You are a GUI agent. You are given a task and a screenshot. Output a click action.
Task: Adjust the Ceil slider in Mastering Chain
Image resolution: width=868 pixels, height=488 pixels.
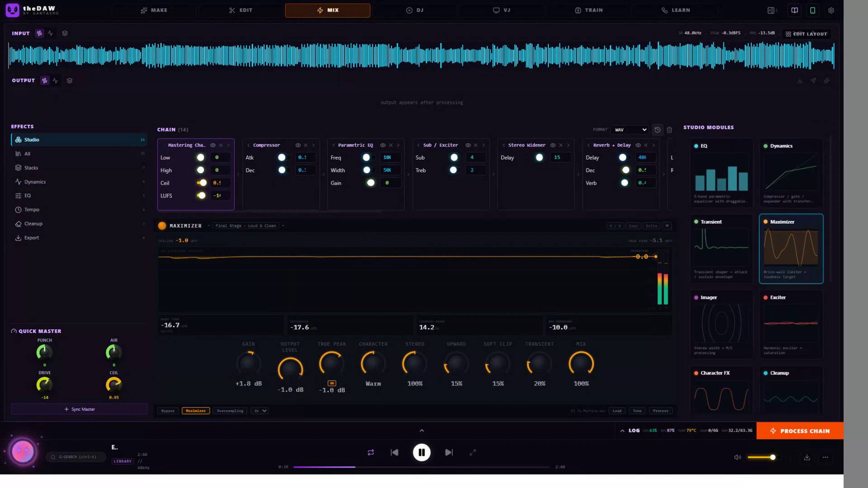[x=202, y=183]
